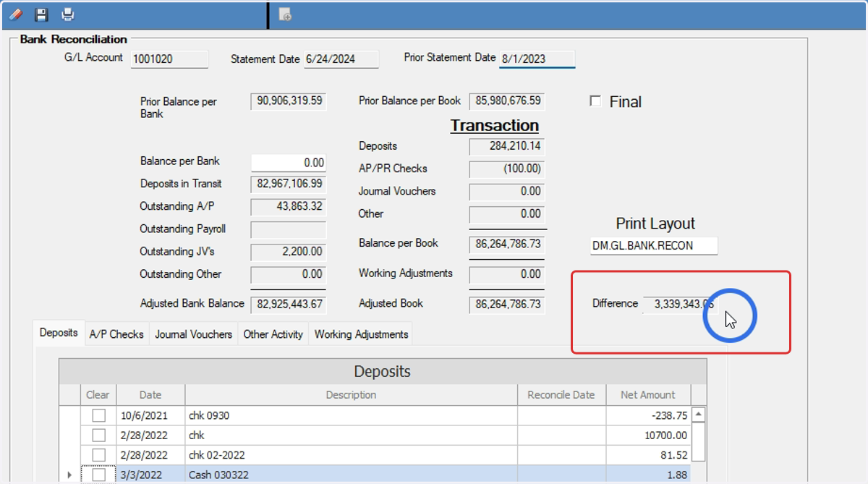
Task: Toggle Clear checkbox for Cash 030322 row
Action: point(98,475)
